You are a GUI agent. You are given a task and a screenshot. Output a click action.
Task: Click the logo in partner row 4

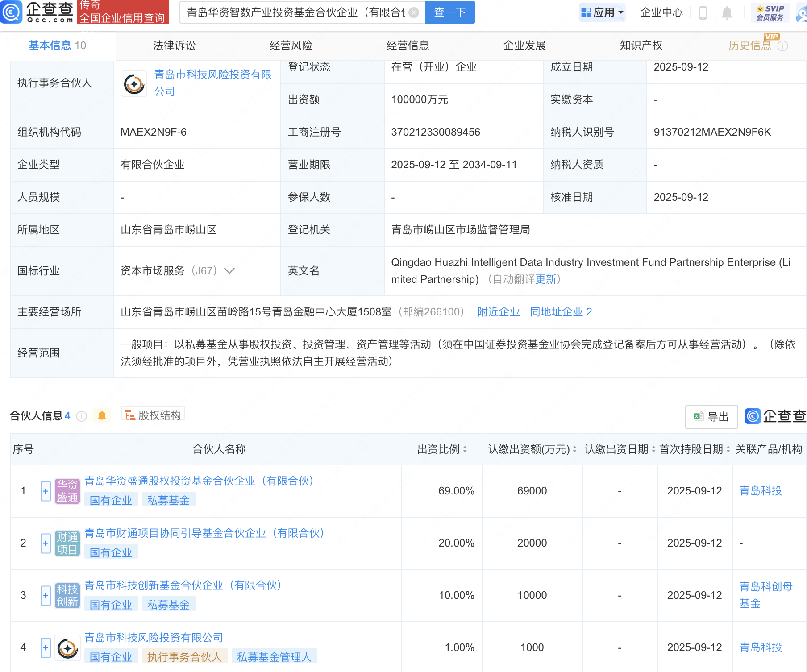coord(67,648)
